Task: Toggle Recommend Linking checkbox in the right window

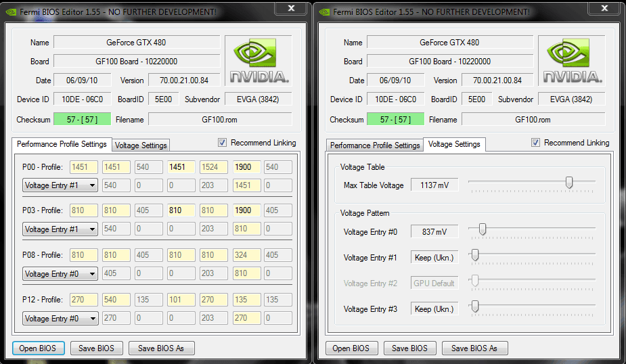Action: [x=535, y=143]
